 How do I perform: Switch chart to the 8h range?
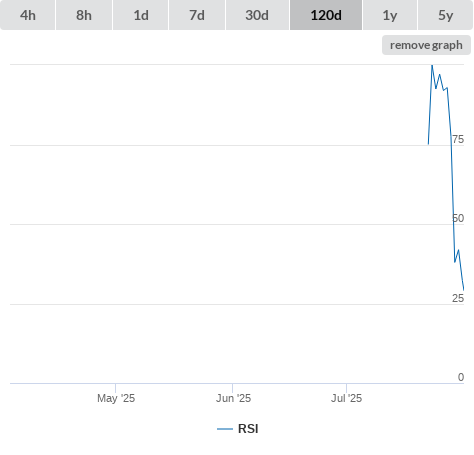84,15
